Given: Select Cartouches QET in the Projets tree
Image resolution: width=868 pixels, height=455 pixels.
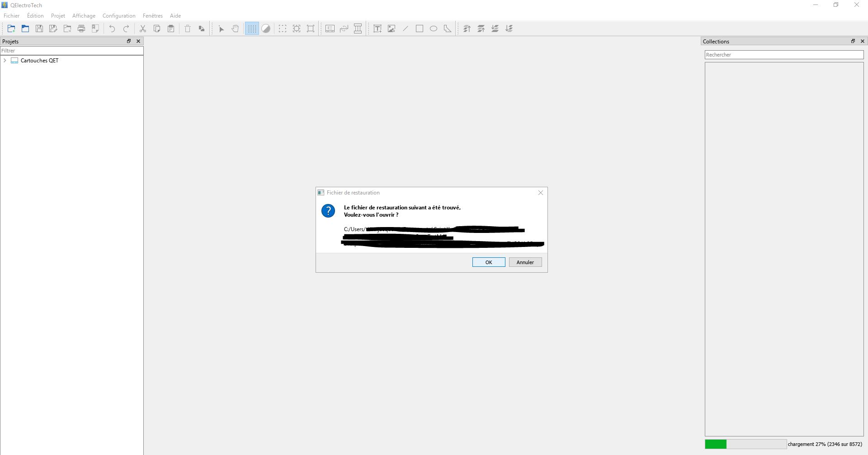Looking at the screenshot, I should [39, 60].
